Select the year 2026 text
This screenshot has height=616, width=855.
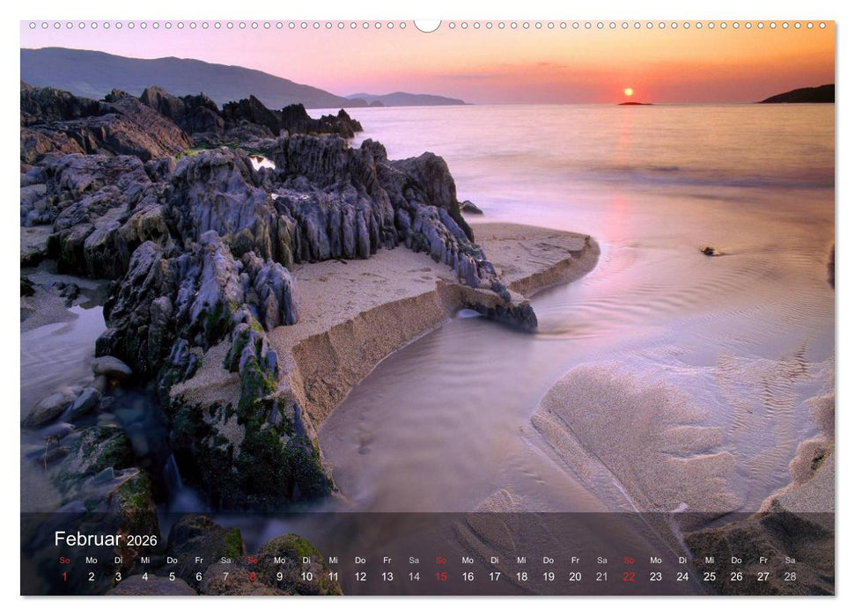tap(143, 540)
